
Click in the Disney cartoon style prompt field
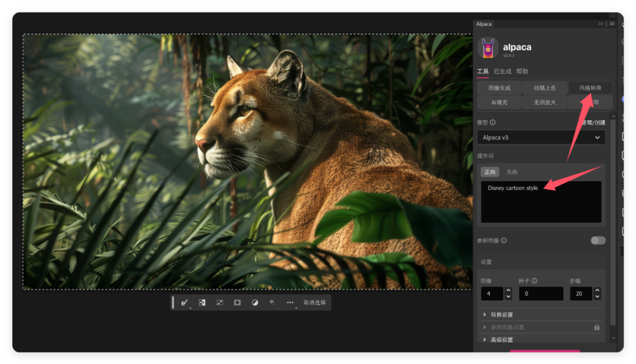tap(541, 202)
